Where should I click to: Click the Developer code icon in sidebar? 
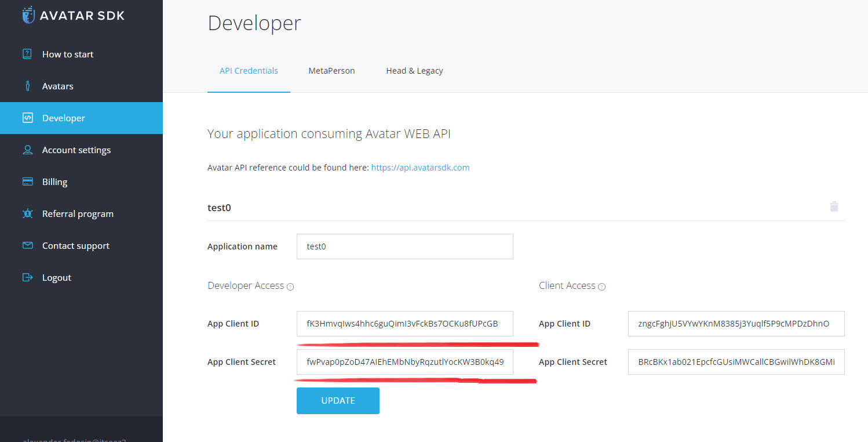[x=27, y=118]
